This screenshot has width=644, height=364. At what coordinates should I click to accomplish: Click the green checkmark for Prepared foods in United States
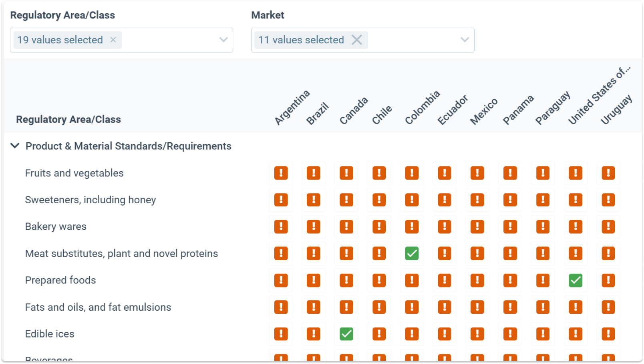point(576,280)
